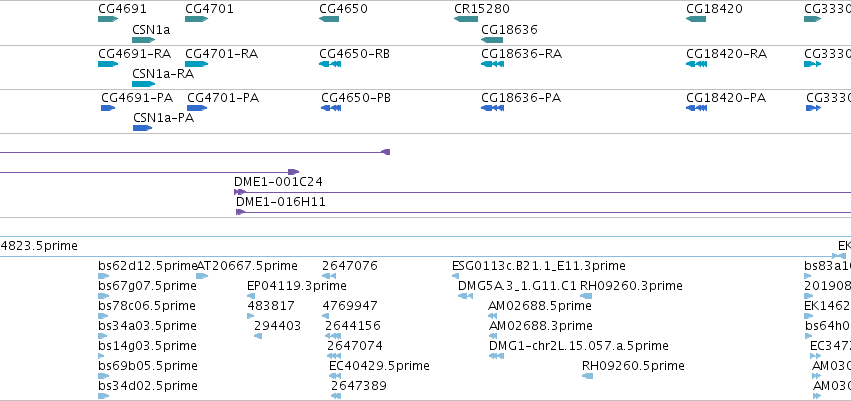Image resolution: width=851 pixels, height=401 pixels.
Task: Select the CG18420-PA protein label
Action: [x=726, y=98]
